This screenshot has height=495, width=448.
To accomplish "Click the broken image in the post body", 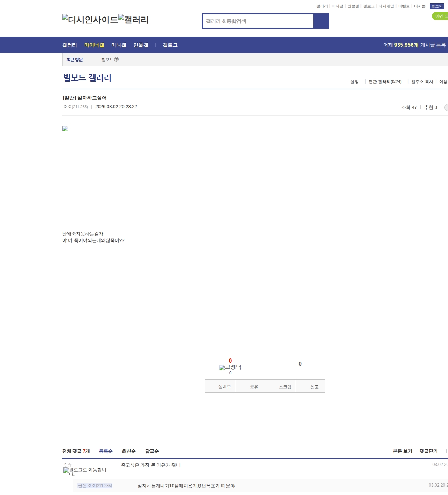I will [65, 128].
